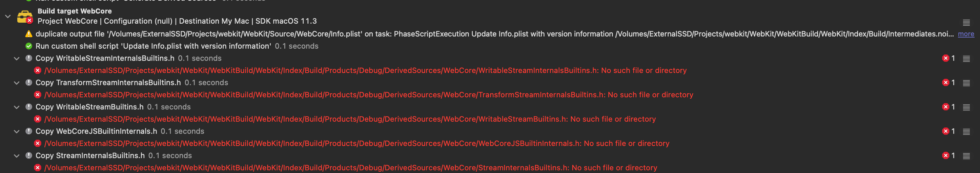Click gray status icon for Copy WritableStreamBuiltins.h

28,107
